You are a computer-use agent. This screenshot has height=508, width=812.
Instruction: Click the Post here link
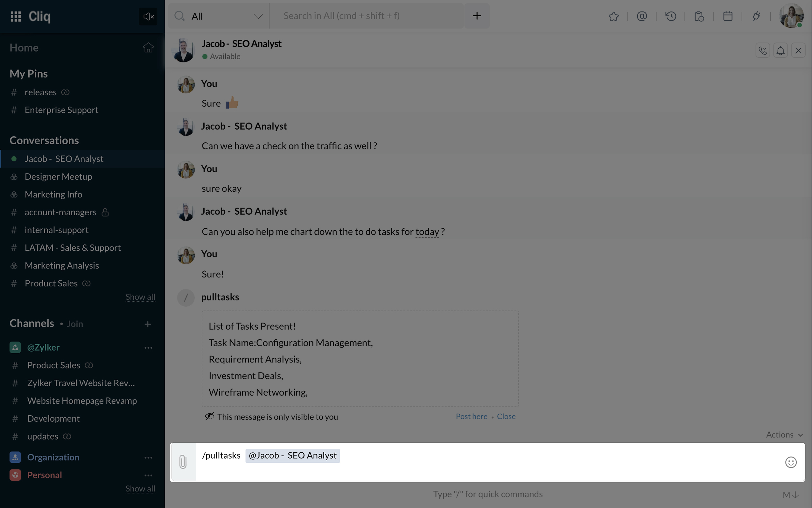point(472,416)
